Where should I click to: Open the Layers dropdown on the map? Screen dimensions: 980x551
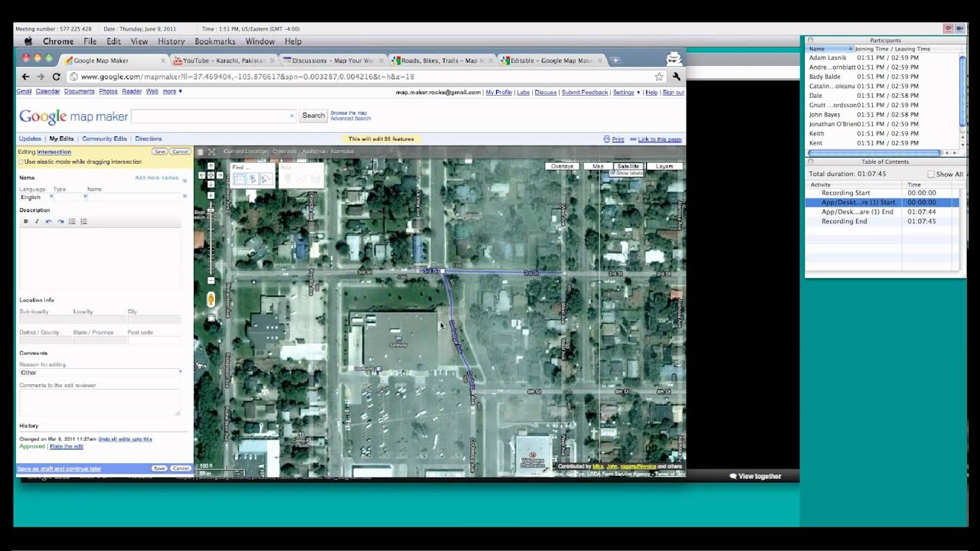point(665,166)
